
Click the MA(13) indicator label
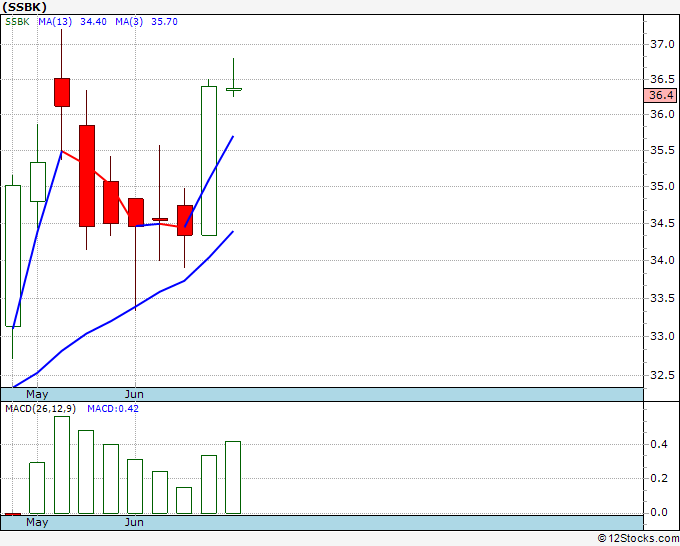(x=55, y=22)
